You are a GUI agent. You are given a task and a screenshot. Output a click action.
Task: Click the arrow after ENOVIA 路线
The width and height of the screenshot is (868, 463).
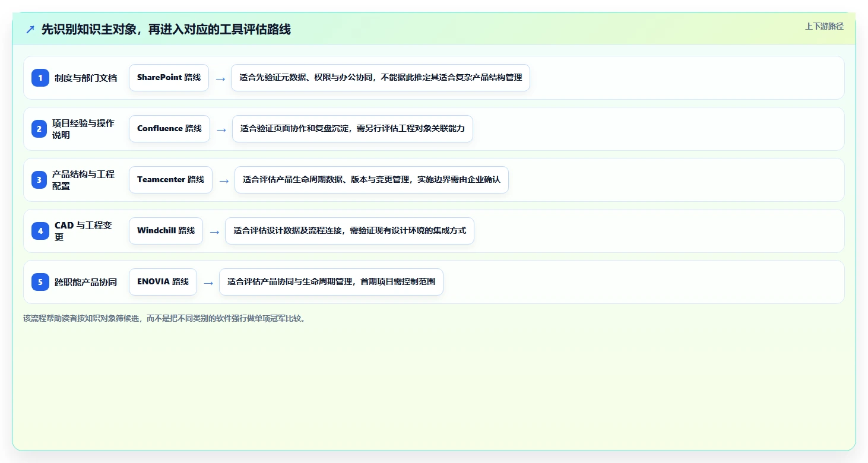tap(208, 283)
